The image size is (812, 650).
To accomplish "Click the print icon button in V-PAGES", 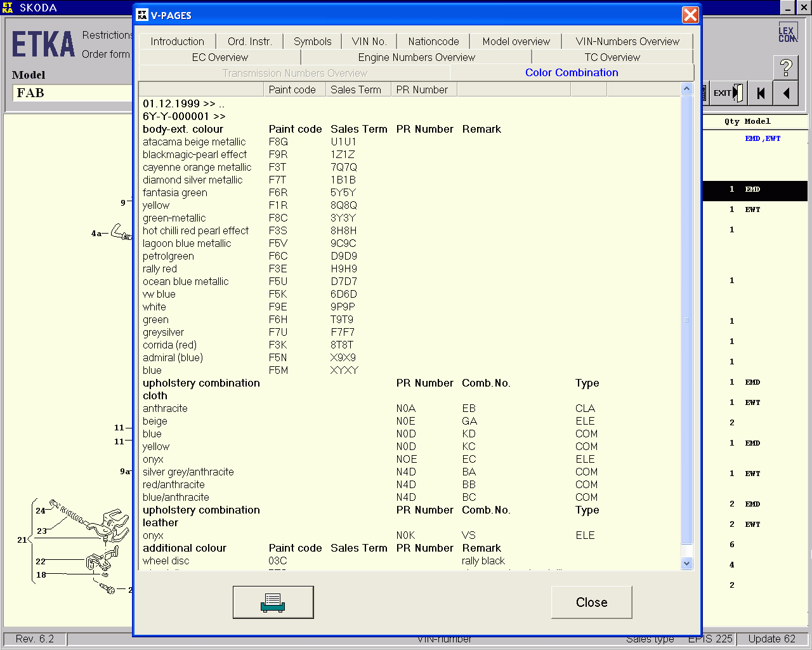I will tap(273, 602).
